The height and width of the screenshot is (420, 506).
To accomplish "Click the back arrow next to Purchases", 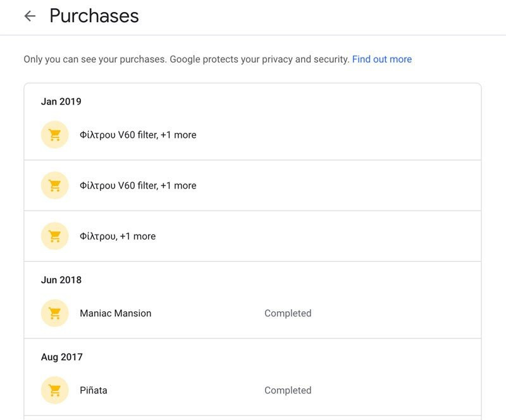I will [30, 16].
